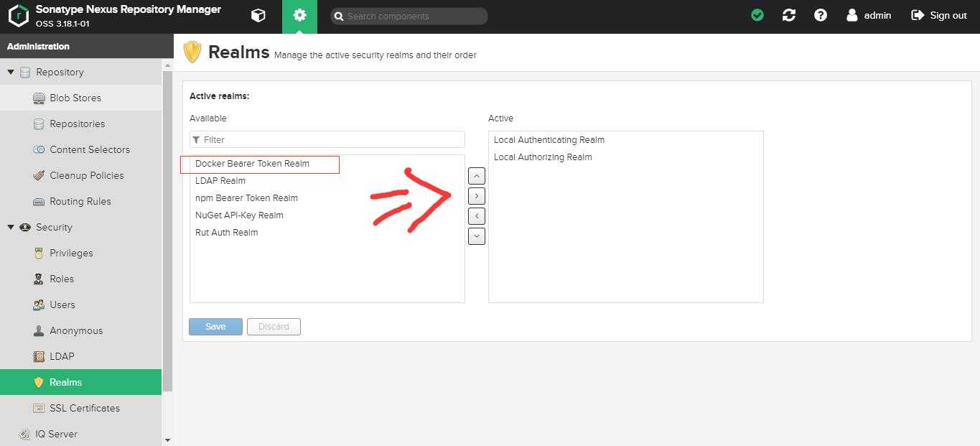This screenshot has height=446, width=980.
Task: Click the Search components field
Action: click(x=409, y=16)
